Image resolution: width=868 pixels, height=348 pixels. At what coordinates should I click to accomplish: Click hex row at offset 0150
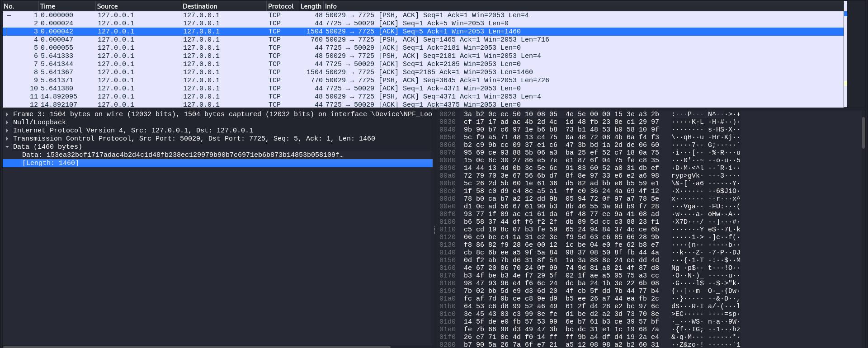(561, 260)
